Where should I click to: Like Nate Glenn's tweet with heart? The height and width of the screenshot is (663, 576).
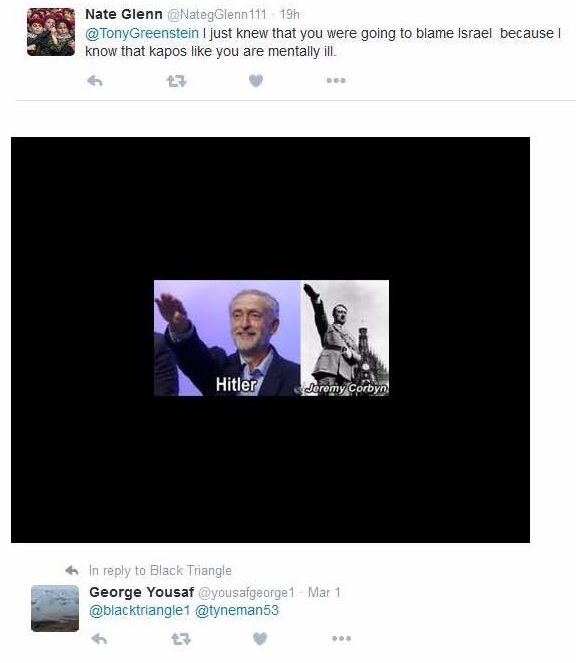(255, 80)
